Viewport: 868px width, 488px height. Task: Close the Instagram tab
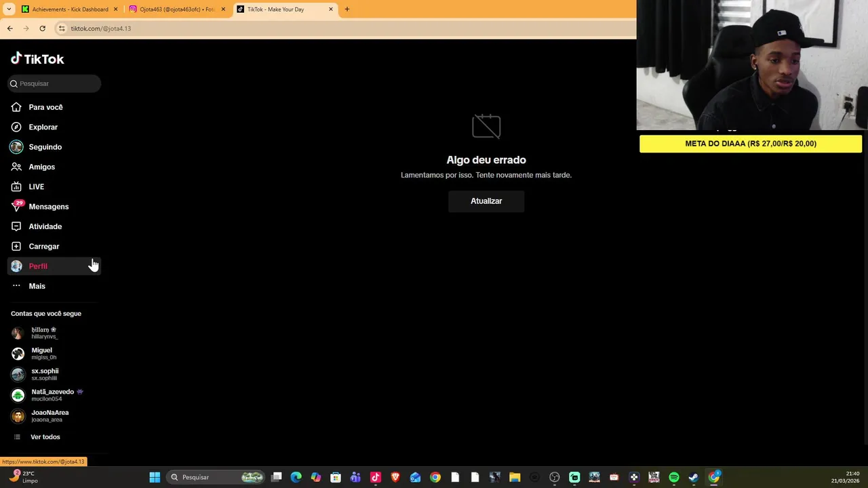pyautogui.click(x=223, y=9)
